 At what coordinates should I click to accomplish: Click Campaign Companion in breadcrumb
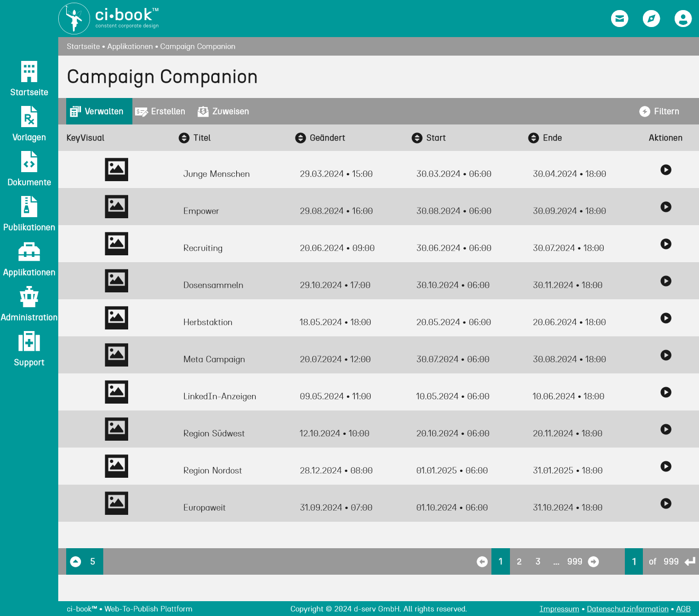[x=198, y=47]
